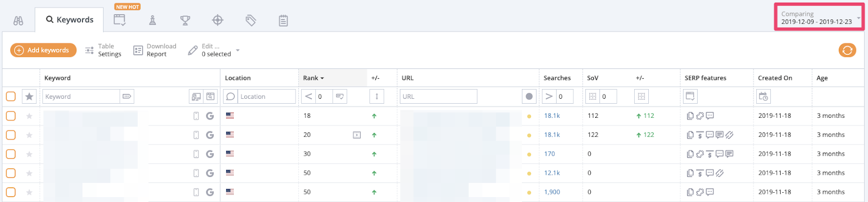Open the chess piece tab icon
Image resolution: width=868 pixels, height=202 pixels.
[152, 20]
